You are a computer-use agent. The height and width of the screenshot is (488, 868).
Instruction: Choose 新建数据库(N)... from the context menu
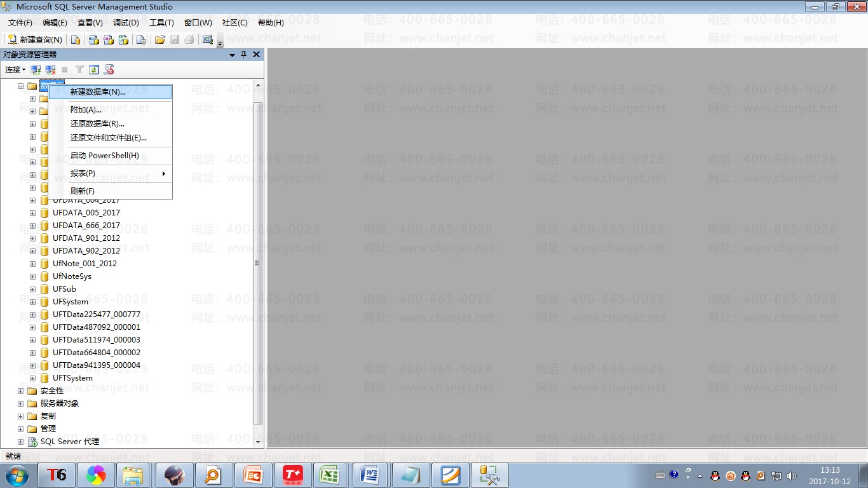[111, 92]
